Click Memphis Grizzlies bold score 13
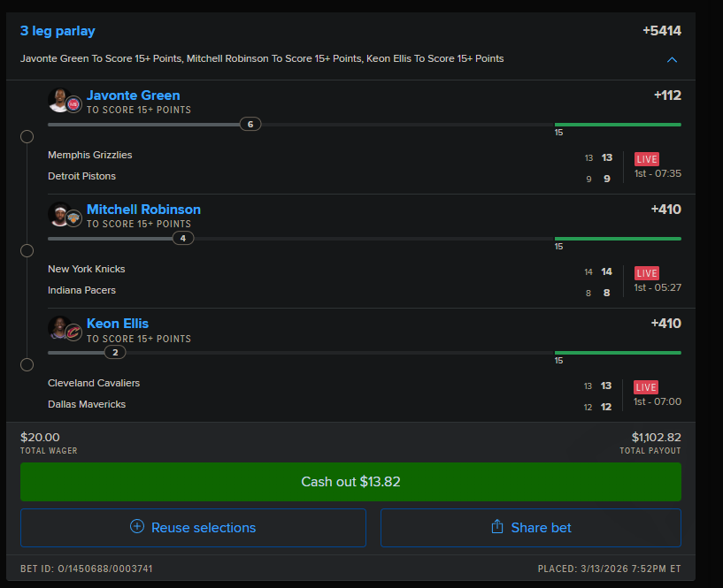The width and height of the screenshot is (723, 588). (x=607, y=157)
